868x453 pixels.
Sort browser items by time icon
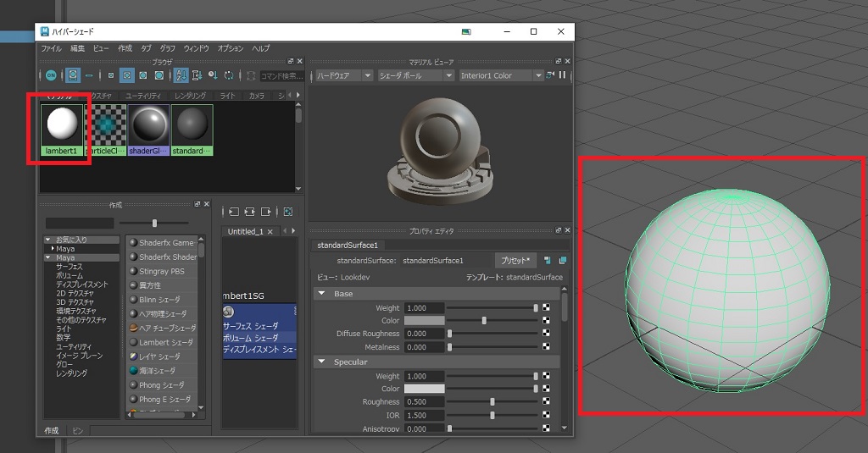coord(213,75)
